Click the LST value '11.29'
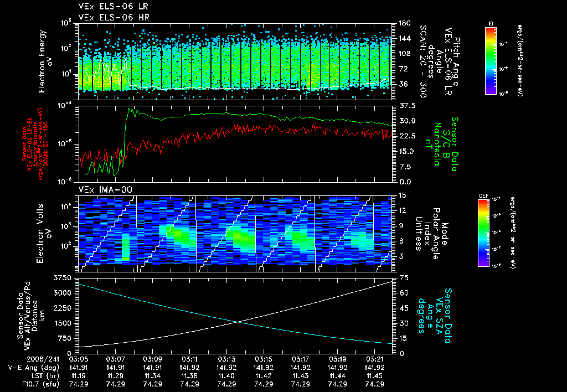Image resolution: width=567 pixels, height=392 pixels. pyautogui.click(x=115, y=376)
